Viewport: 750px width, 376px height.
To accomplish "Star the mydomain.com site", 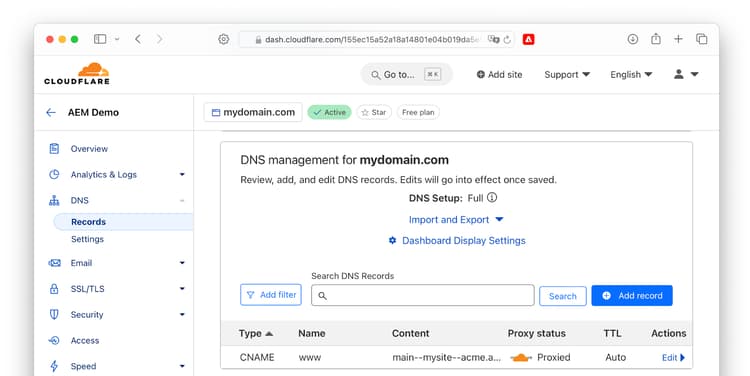I will 374,112.
